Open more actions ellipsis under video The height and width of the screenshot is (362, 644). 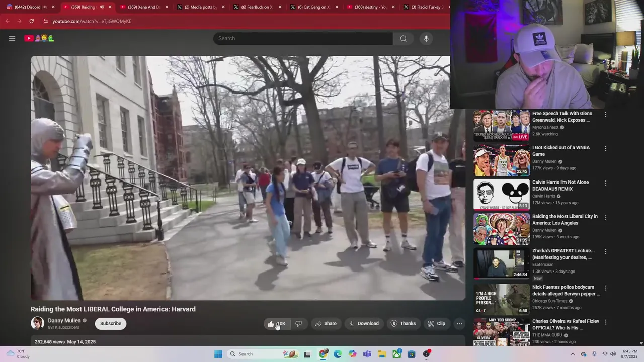click(459, 324)
